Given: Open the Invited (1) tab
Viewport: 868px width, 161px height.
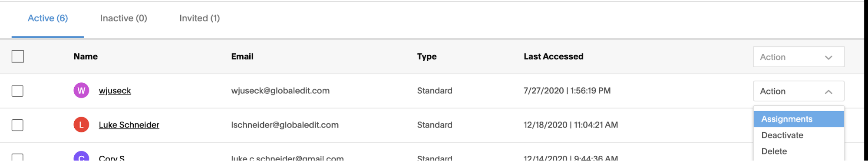Looking at the screenshot, I should pyautogui.click(x=200, y=18).
